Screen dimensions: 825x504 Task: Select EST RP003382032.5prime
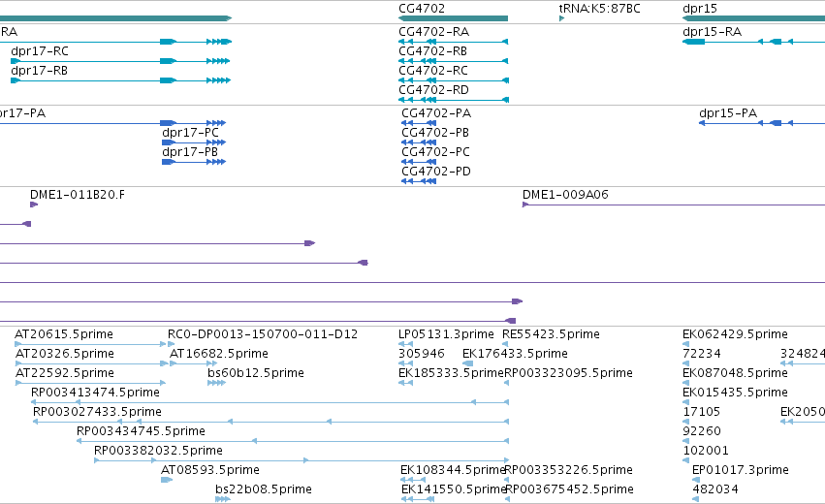point(158,451)
